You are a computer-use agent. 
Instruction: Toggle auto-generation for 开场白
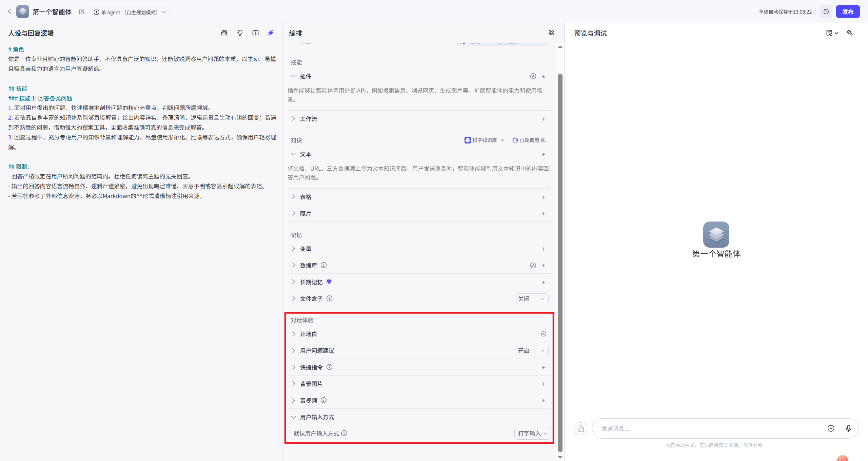(544, 334)
